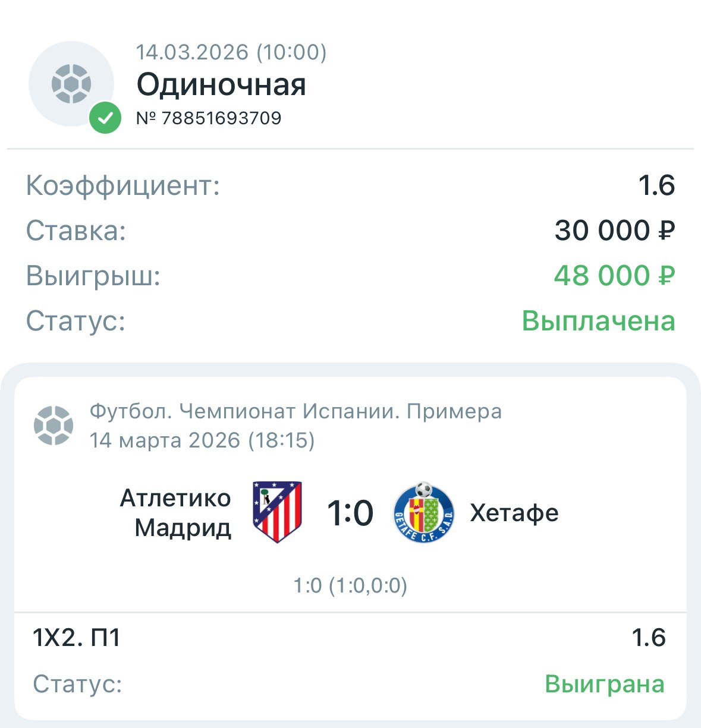This screenshot has height=728, width=701.
Task: Click the half-time breakdown 1:0 (1:0,0:0)
Action: tap(350, 586)
